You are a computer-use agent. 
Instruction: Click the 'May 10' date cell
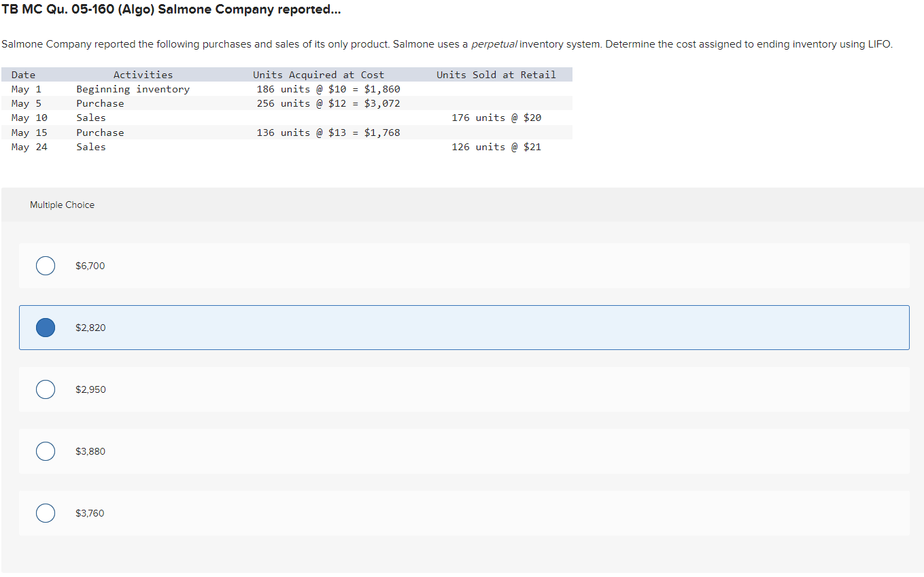click(x=29, y=118)
